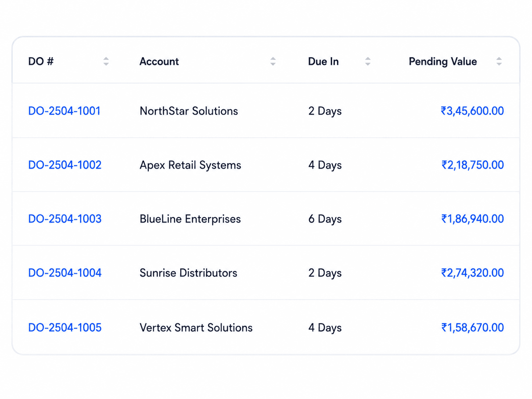Image resolution: width=532 pixels, height=399 pixels.
Task: Click the Account column header label
Action: click(159, 61)
